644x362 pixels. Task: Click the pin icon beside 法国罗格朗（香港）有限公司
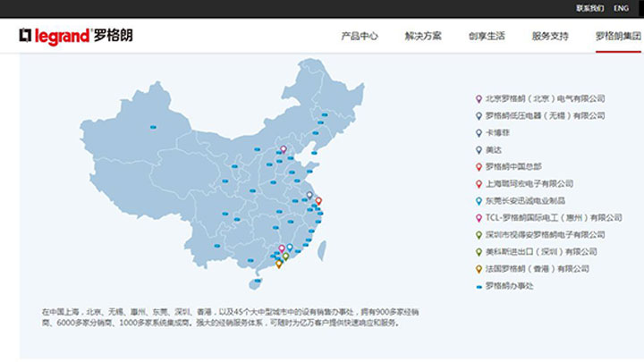(479, 268)
